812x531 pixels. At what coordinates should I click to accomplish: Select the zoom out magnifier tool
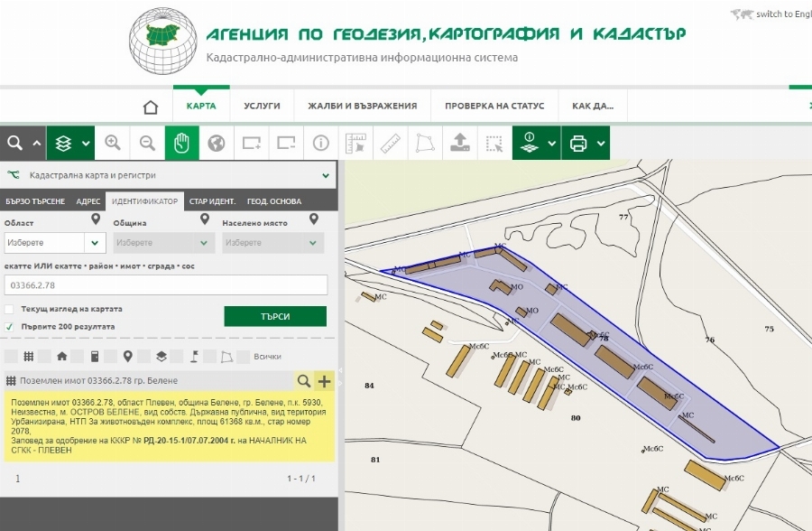pyautogui.click(x=147, y=143)
